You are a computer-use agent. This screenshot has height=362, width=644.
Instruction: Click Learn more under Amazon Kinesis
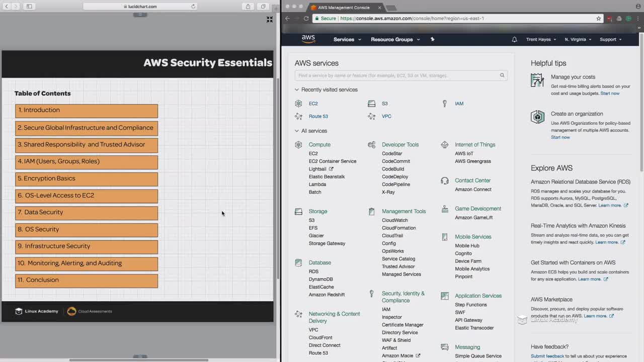click(x=607, y=242)
